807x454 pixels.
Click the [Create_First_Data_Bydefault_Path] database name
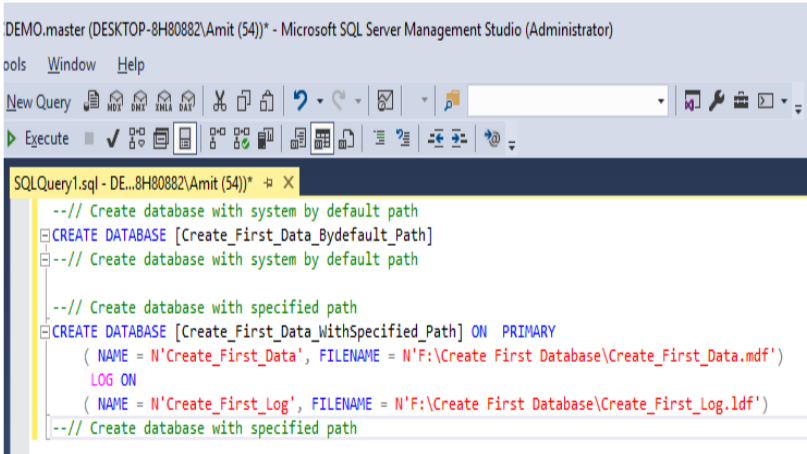[304, 236]
